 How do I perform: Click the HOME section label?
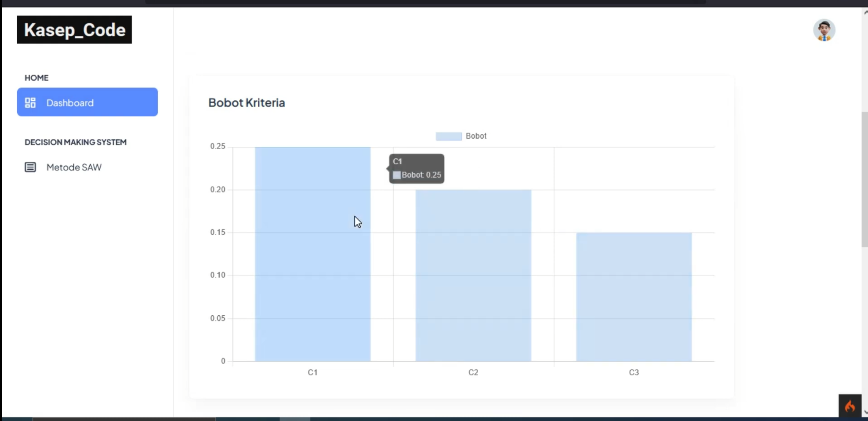37,78
